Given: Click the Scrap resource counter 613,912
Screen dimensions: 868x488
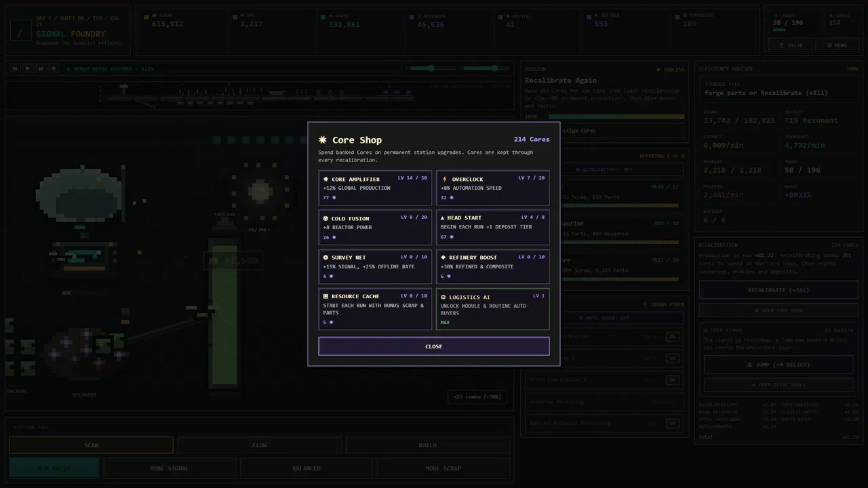Looking at the screenshot, I should pos(167,24).
